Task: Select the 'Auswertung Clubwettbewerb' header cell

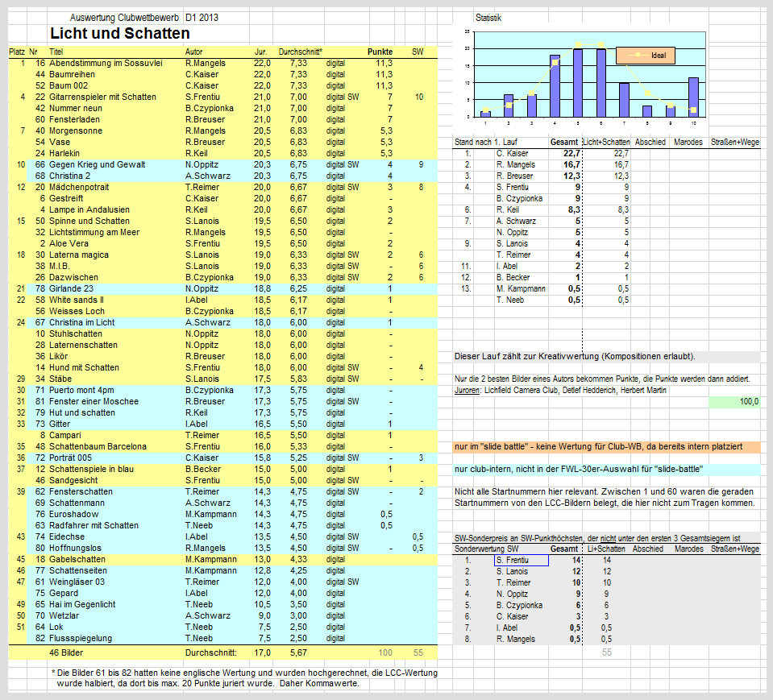Action: (x=124, y=18)
